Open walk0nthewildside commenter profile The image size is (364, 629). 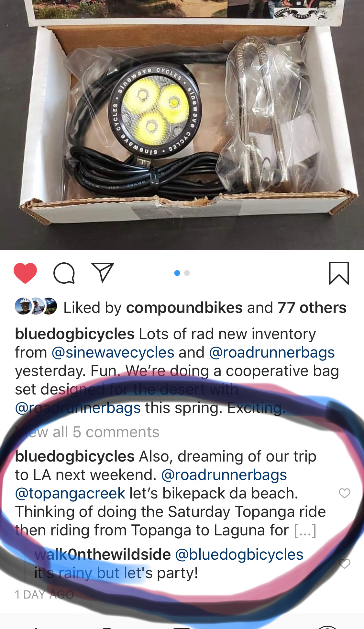click(103, 555)
